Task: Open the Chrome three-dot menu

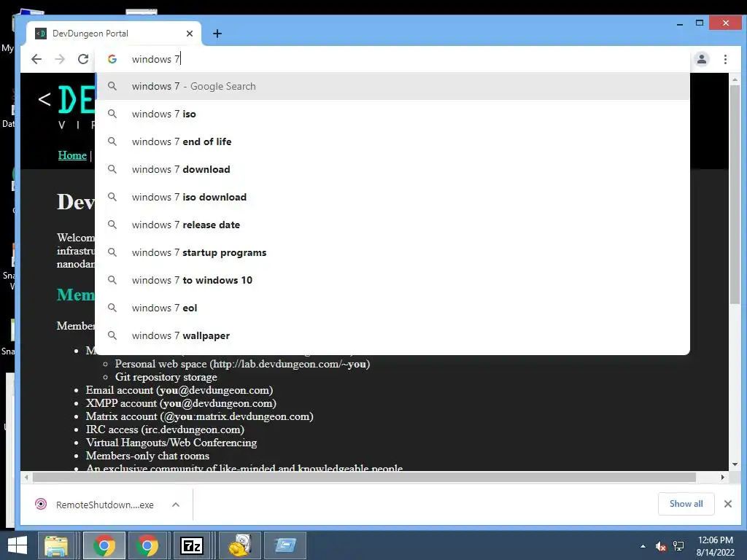Action: click(725, 59)
